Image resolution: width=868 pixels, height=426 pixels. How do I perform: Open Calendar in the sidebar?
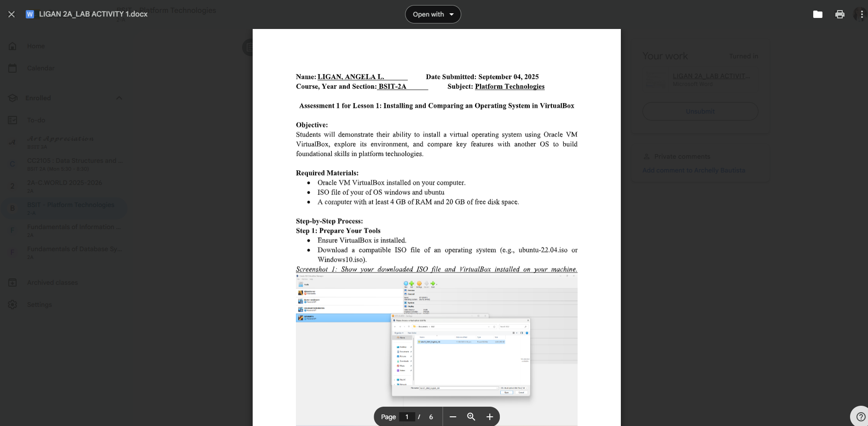(x=41, y=68)
